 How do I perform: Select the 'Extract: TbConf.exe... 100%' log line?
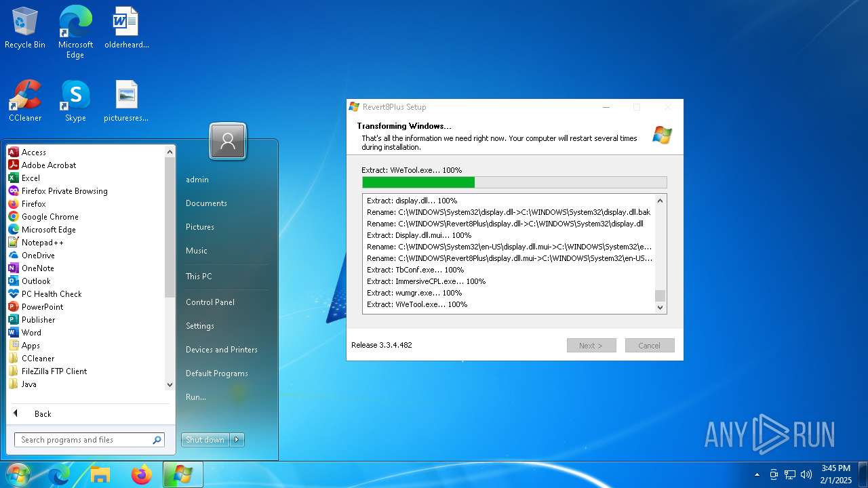click(x=415, y=270)
